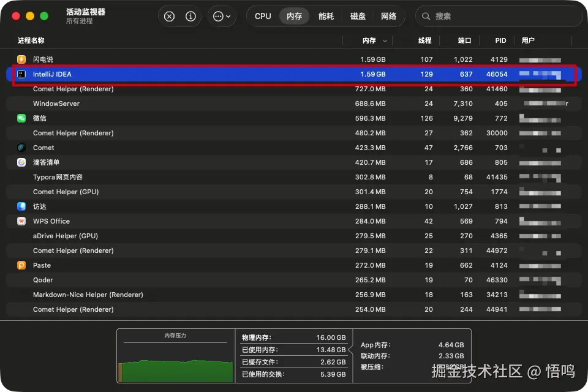Switch to the 网络 tab
Screen dimensions: 588x392
coord(388,17)
